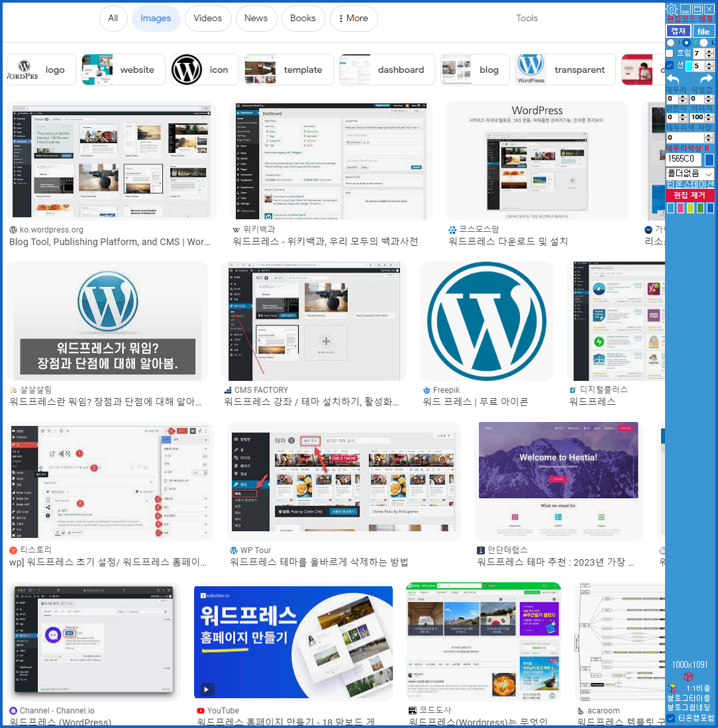The height and width of the screenshot is (728, 718).
Task: Click the pink cube icon
Action: [x=688, y=676]
